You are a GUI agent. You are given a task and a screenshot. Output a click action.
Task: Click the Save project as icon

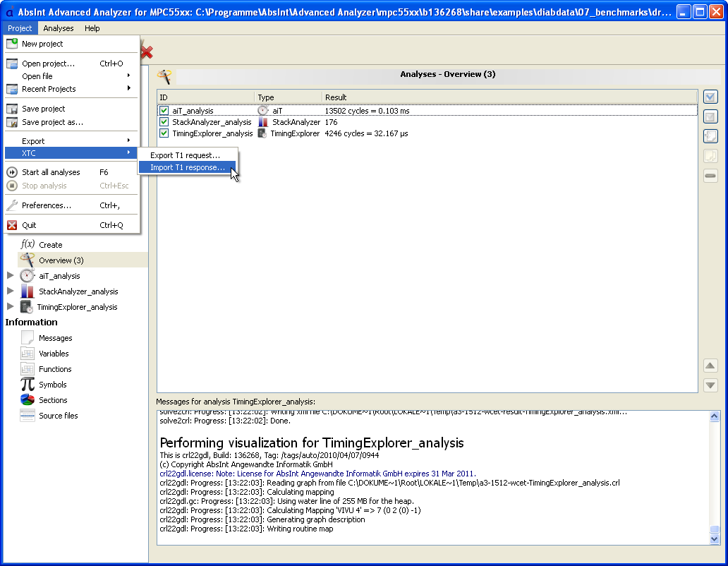[x=12, y=123]
